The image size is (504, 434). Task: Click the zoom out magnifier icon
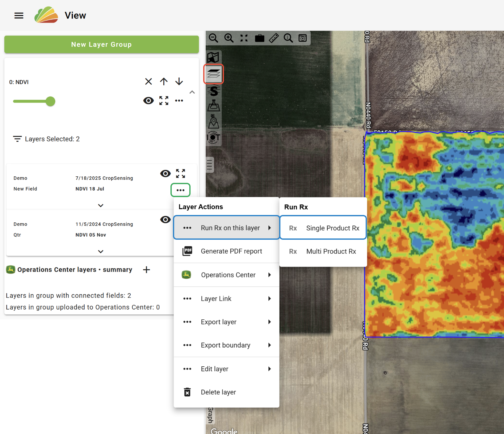[213, 38]
